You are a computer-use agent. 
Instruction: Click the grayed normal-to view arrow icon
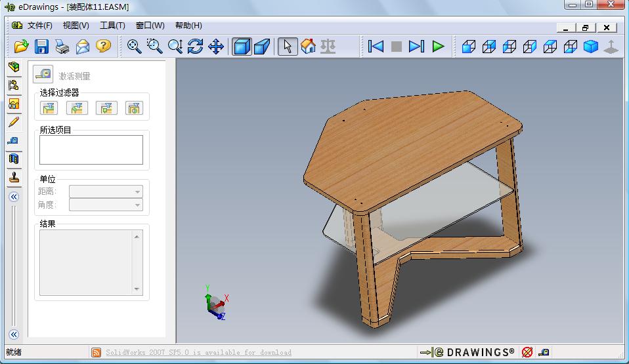611,47
